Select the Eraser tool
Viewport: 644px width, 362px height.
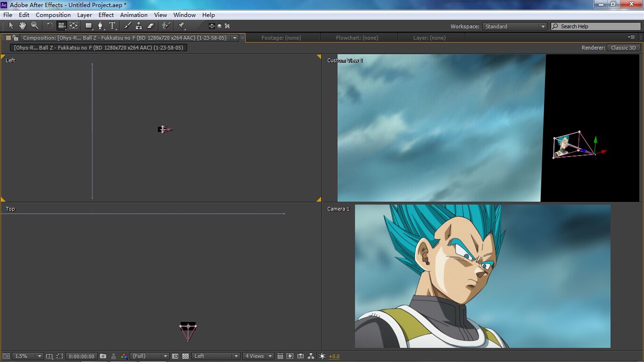pos(151,26)
